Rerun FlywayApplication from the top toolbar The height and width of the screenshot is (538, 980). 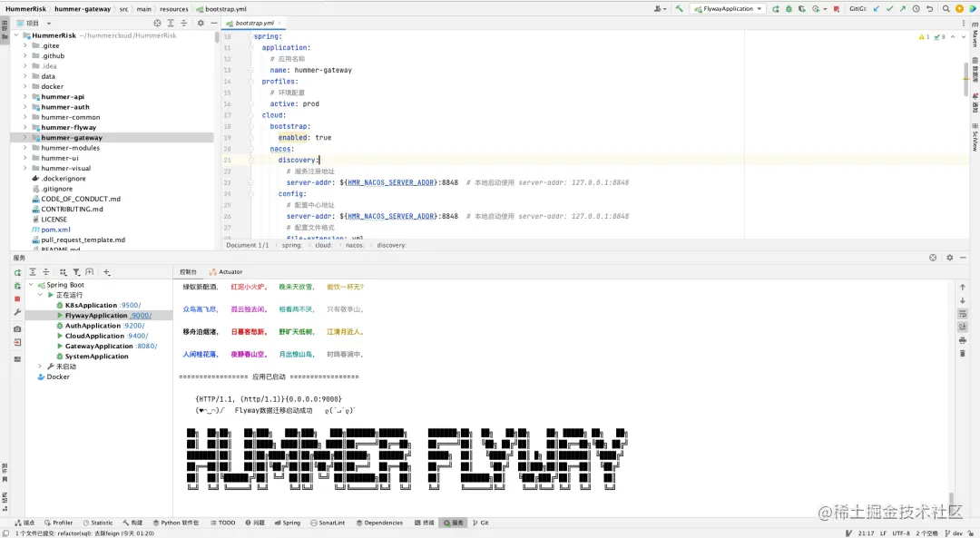pyautogui.click(x=776, y=9)
